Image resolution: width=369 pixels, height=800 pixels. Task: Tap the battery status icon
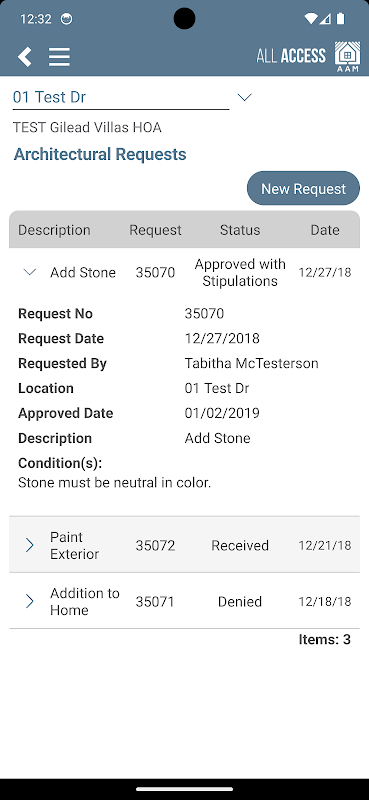click(x=340, y=19)
